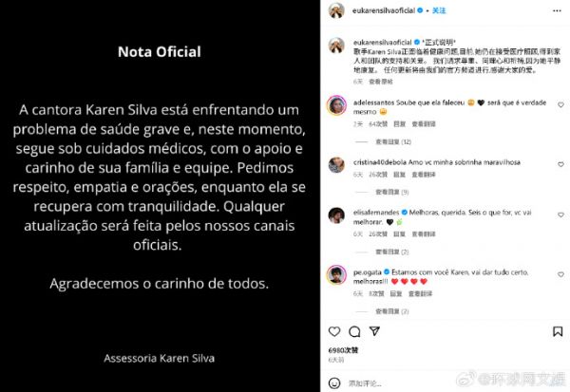Open the comment bubble icon
The width and height of the screenshot is (570, 392).
click(354, 331)
